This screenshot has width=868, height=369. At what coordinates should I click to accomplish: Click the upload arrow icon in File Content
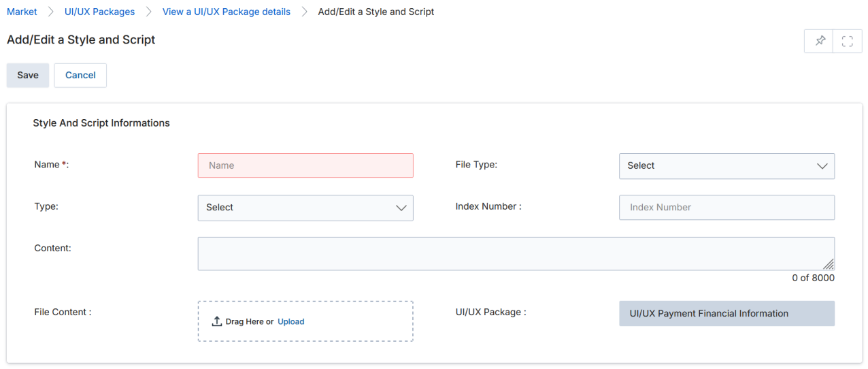coord(217,321)
